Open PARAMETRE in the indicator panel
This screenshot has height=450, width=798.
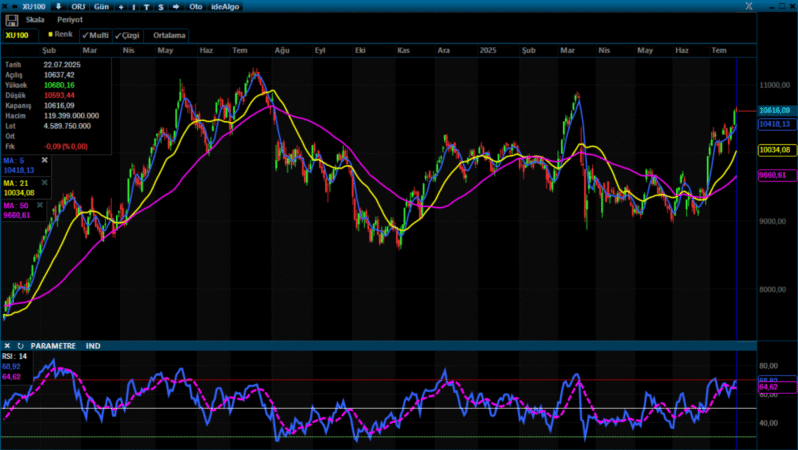tap(53, 346)
